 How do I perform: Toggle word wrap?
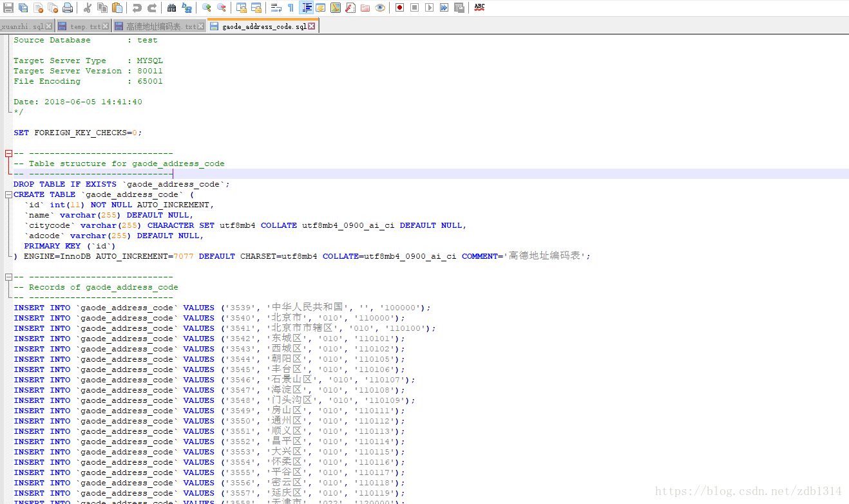[x=276, y=8]
